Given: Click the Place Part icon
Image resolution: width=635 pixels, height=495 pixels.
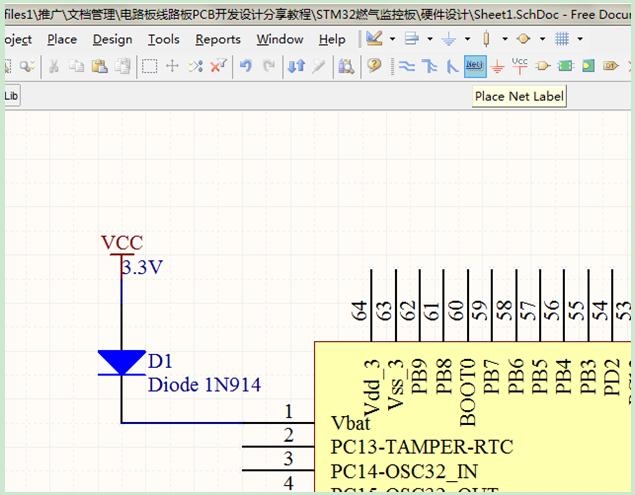Looking at the screenshot, I should coord(543,66).
